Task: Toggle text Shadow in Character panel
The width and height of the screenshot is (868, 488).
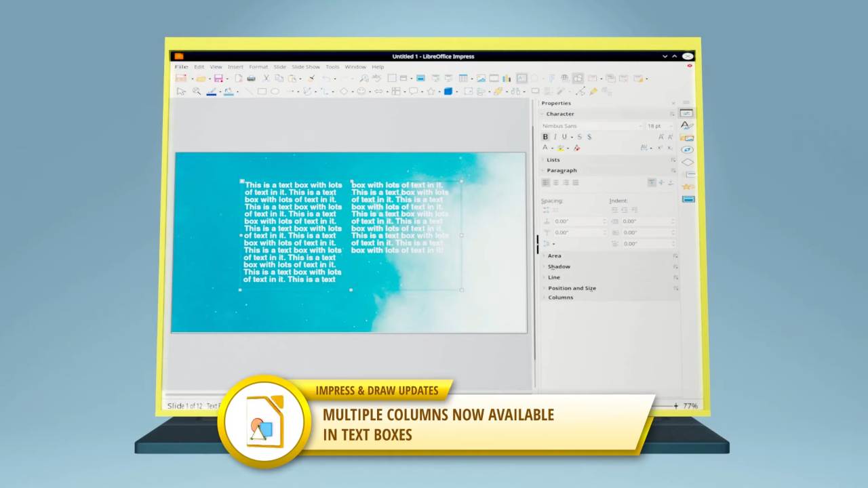Action: (589, 137)
